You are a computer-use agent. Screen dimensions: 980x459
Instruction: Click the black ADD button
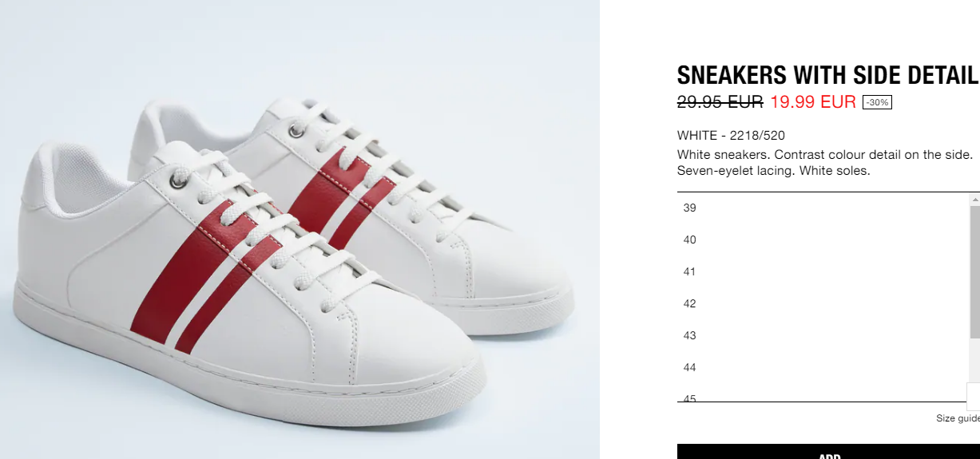click(828, 452)
